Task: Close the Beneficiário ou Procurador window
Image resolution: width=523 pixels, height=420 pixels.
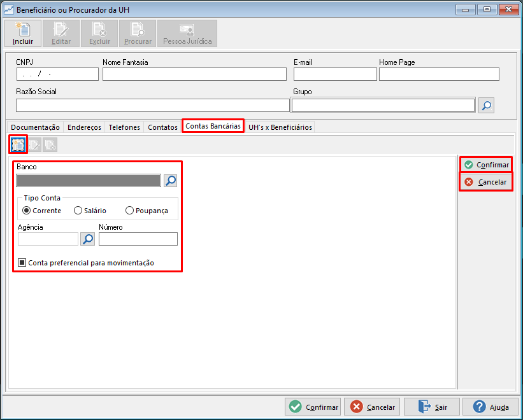Action: (x=508, y=10)
